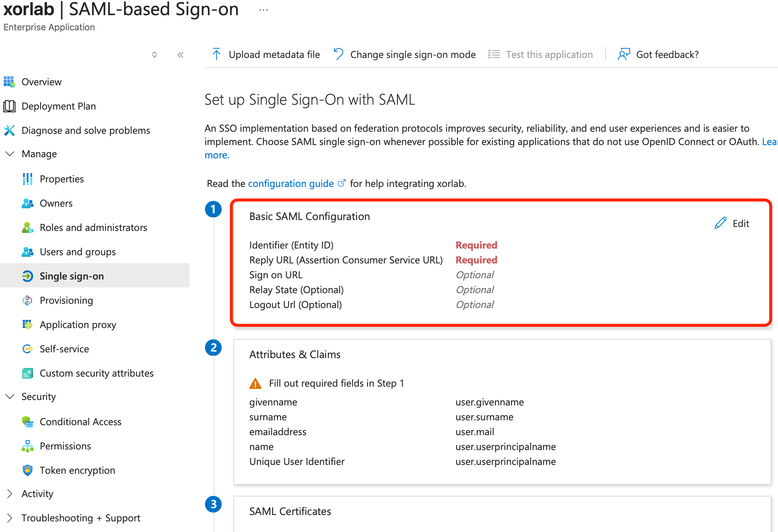Click Fill out required fields in Step 1
778x532 pixels.
(336, 383)
